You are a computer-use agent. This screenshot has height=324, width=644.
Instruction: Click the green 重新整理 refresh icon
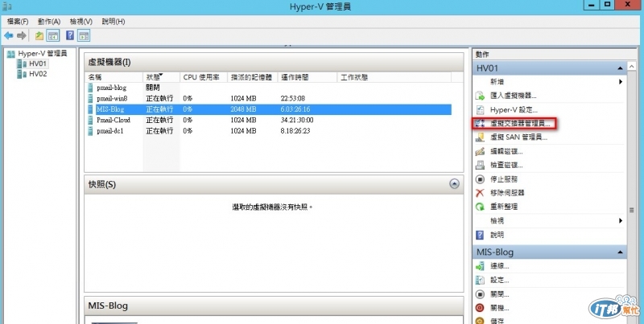point(480,207)
